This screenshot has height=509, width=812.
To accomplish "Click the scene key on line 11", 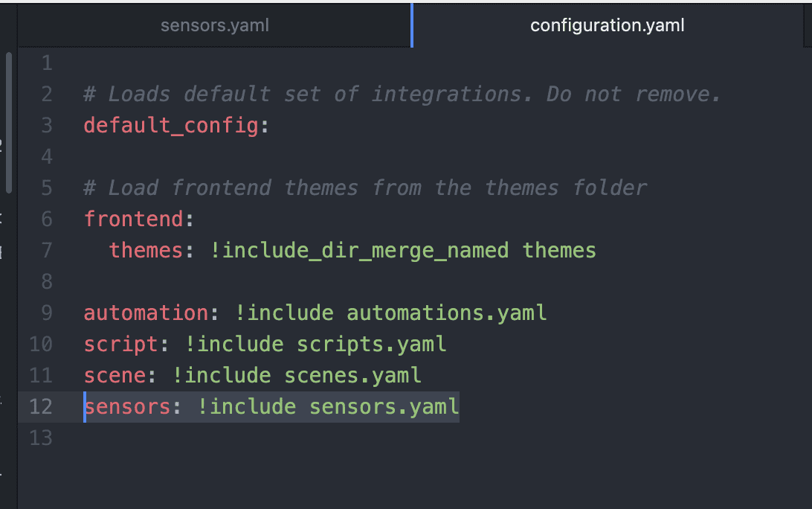I will (x=115, y=375).
